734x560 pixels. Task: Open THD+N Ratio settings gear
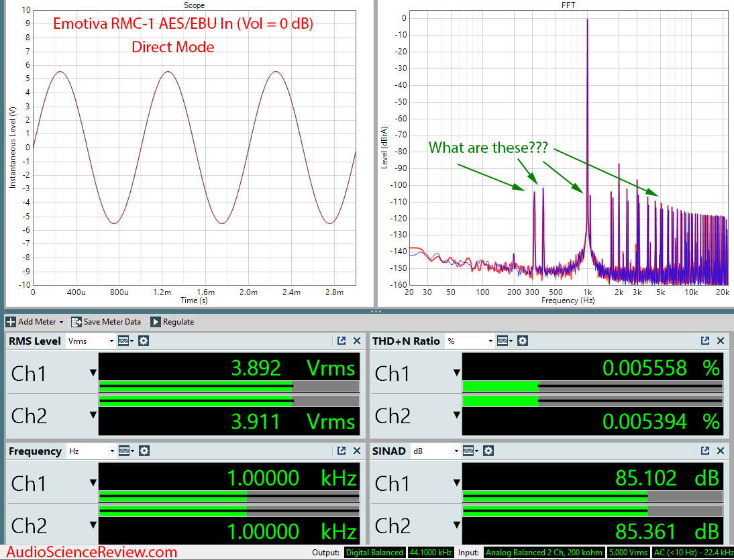pos(523,341)
